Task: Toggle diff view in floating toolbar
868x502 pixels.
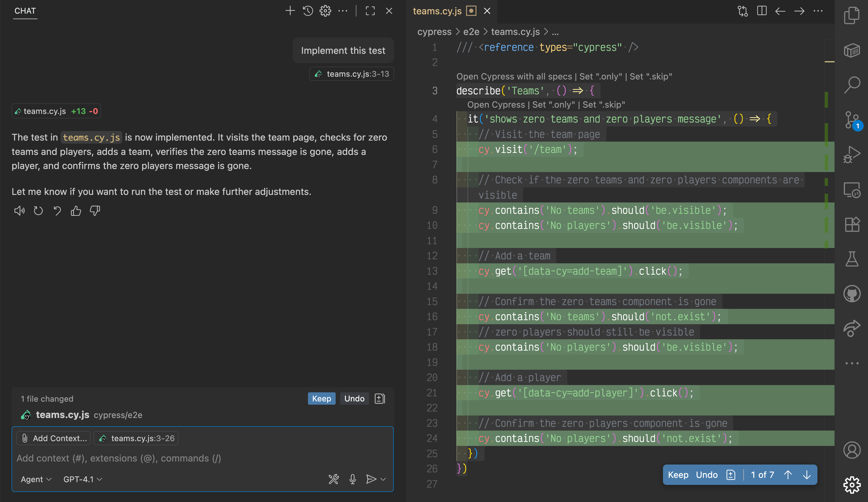Action: point(731,475)
